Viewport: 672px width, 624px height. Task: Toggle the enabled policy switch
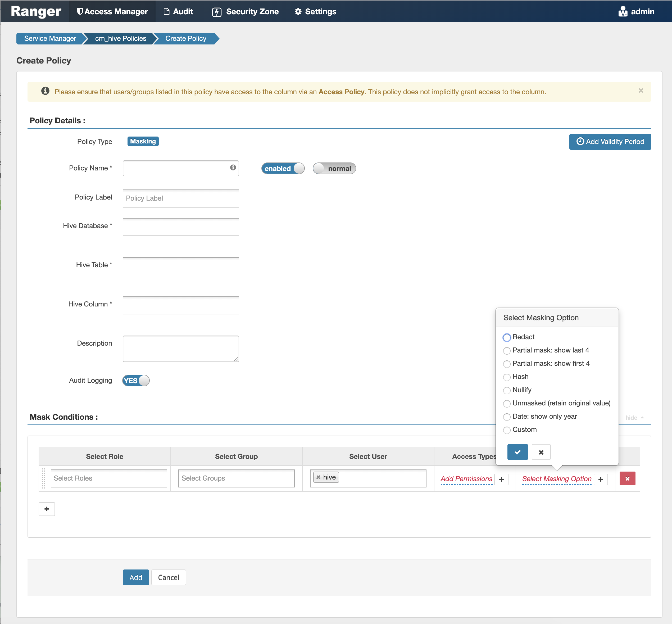pos(283,168)
